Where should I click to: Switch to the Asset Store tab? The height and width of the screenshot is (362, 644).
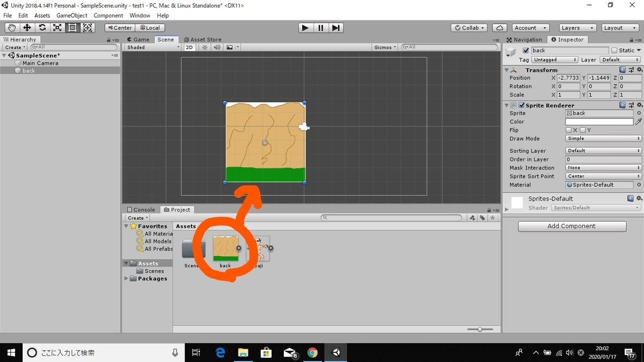coord(202,39)
